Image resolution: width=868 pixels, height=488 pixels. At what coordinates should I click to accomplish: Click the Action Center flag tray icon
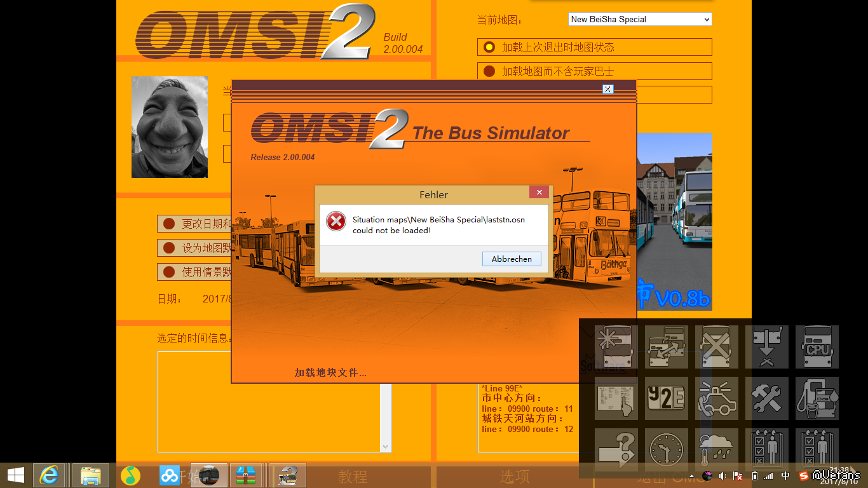coord(738,476)
